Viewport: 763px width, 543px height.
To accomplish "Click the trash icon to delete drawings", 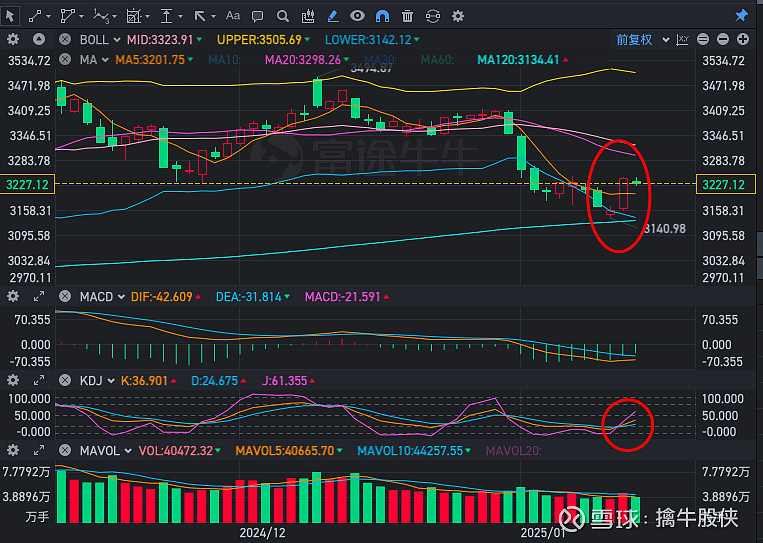I will 407,15.
